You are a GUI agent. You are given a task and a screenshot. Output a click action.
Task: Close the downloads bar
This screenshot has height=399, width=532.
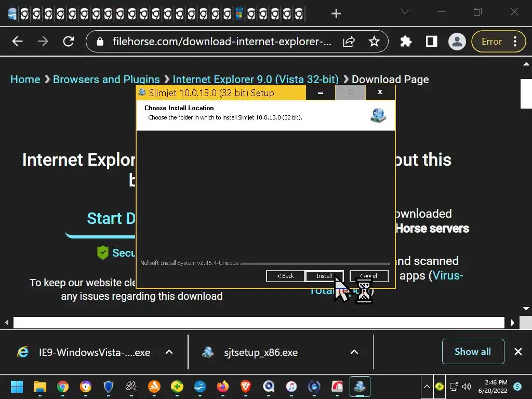[x=518, y=352]
